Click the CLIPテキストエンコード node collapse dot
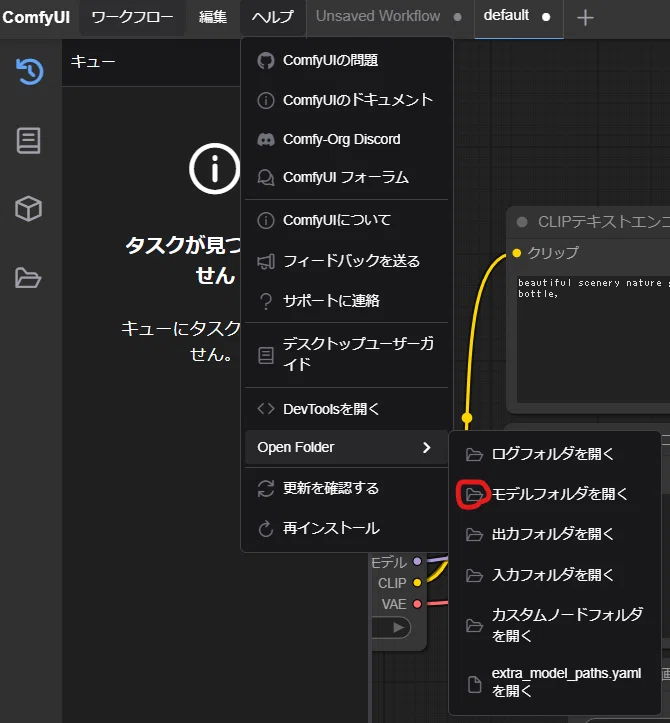 click(522, 222)
